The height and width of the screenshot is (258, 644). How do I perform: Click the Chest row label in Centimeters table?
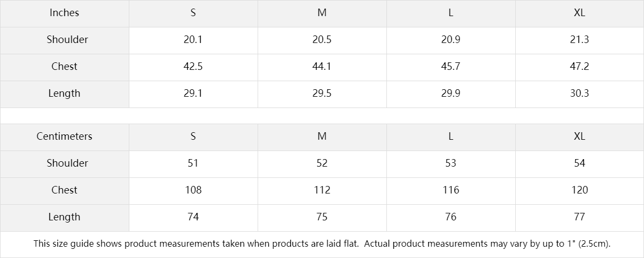tap(64, 190)
